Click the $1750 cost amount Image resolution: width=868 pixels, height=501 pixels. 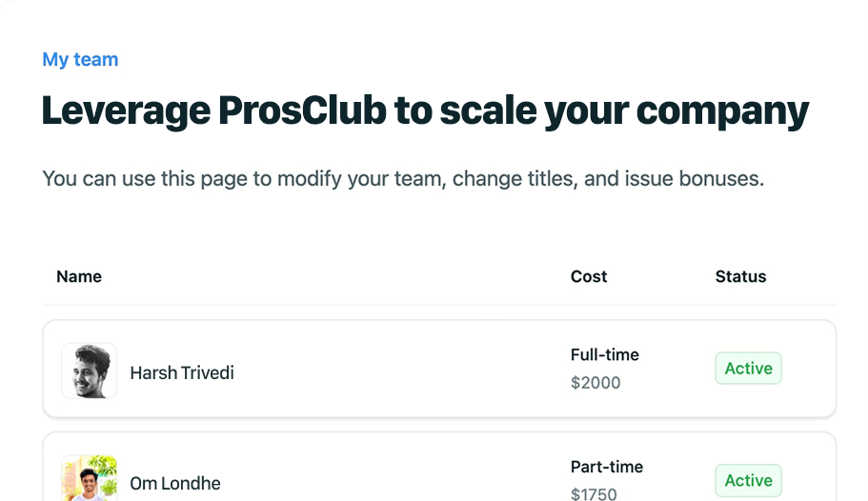coord(594,493)
